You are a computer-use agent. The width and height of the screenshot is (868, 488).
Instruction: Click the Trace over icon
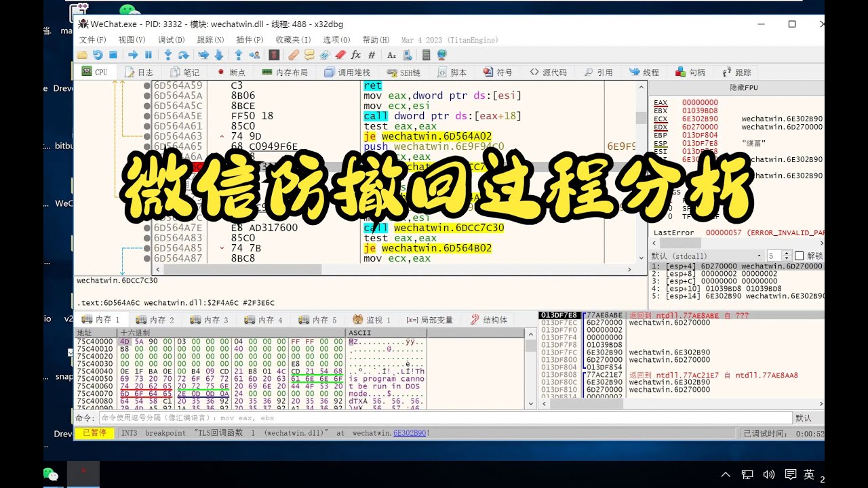click(219, 55)
